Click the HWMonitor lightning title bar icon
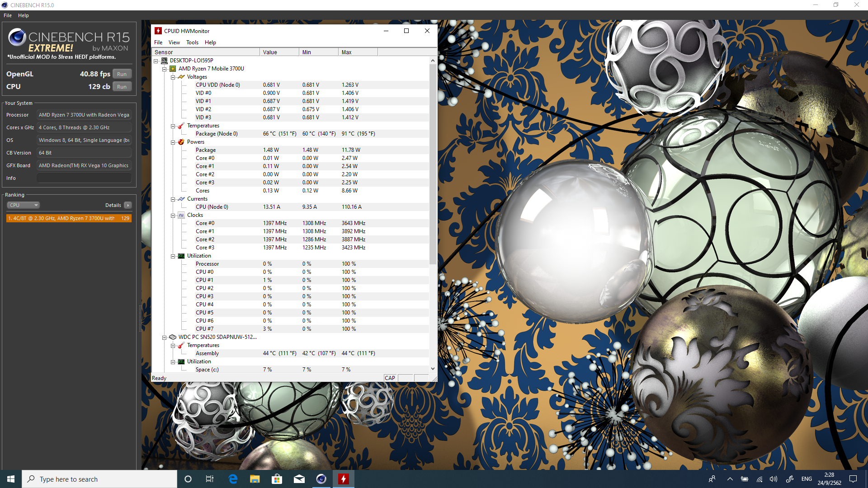Screen dimensions: 868x488 158,31
